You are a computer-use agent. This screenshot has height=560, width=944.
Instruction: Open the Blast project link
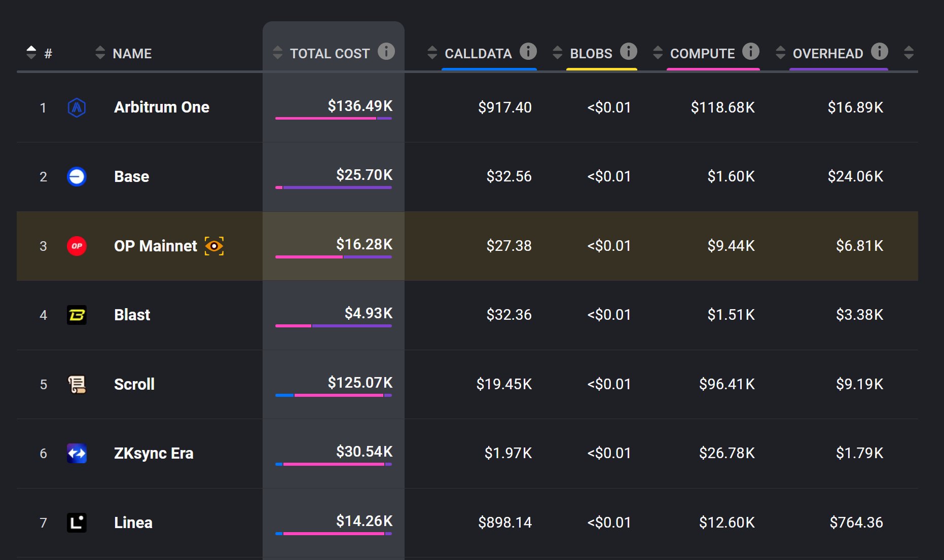pyautogui.click(x=132, y=315)
